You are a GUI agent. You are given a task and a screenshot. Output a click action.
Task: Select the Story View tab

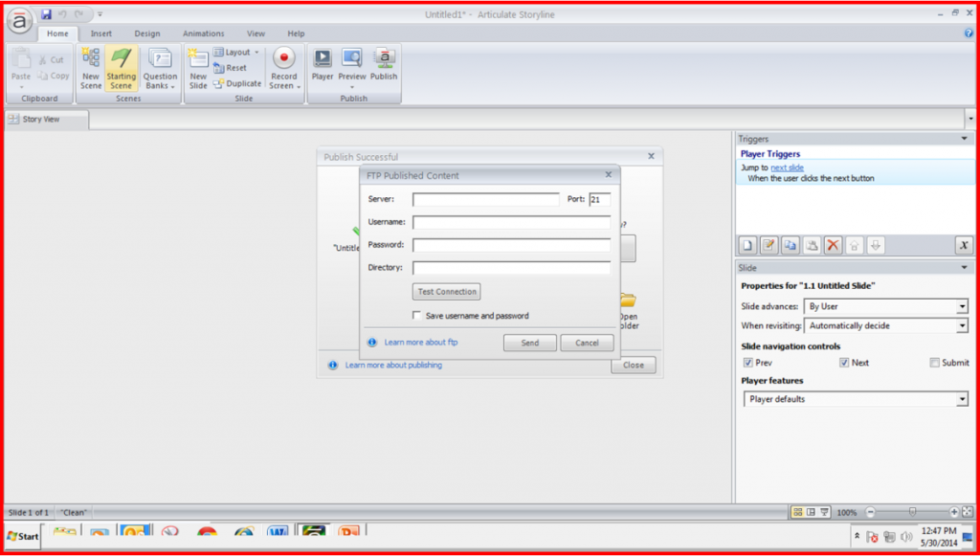[47, 120]
